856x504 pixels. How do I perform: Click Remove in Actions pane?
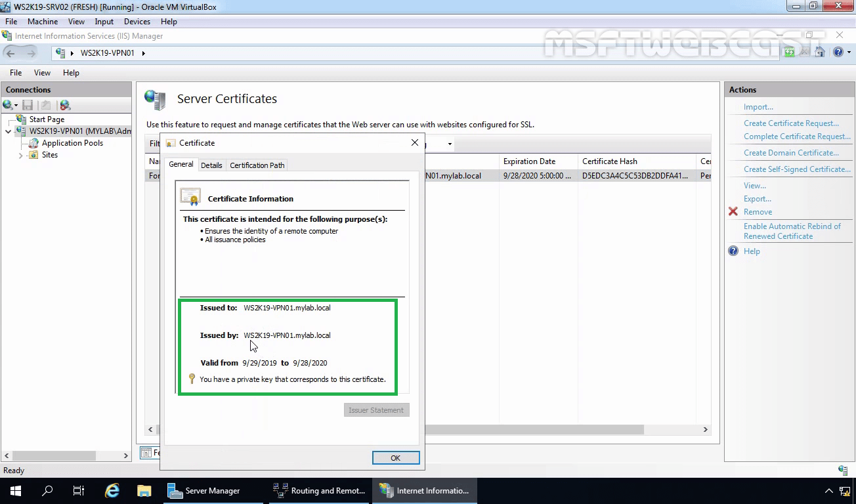coord(758,212)
